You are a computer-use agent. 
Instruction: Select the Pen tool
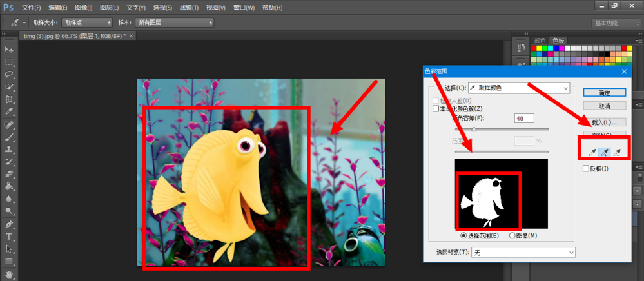[x=8, y=224]
